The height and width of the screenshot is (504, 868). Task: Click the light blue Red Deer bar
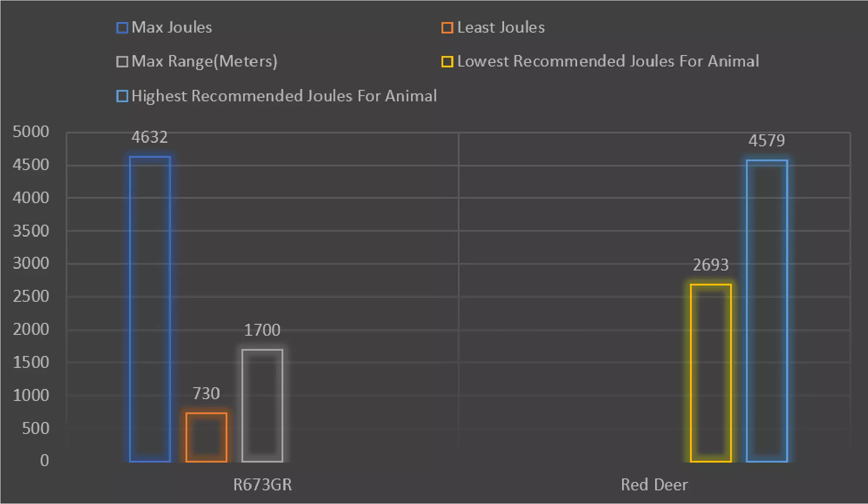coord(767,311)
